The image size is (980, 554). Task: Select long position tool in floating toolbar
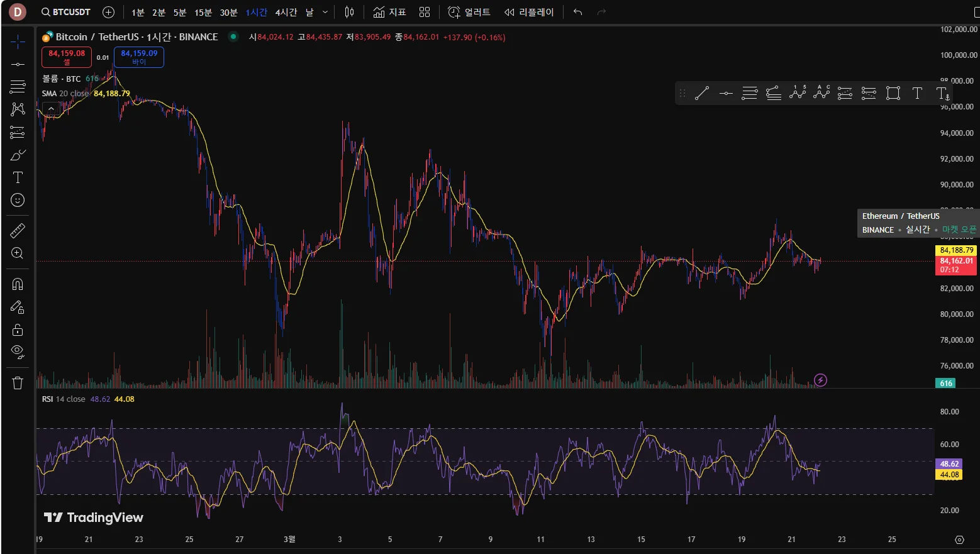845,94
